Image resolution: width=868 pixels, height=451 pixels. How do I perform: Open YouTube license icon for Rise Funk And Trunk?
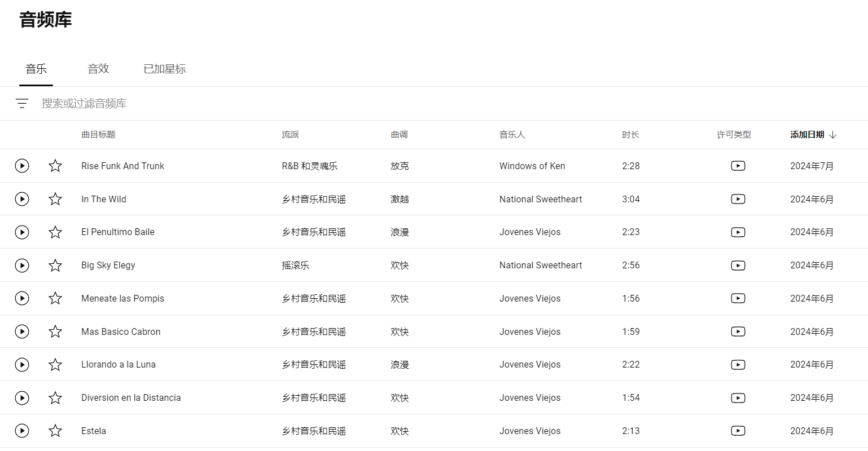[x=738, y=166]
